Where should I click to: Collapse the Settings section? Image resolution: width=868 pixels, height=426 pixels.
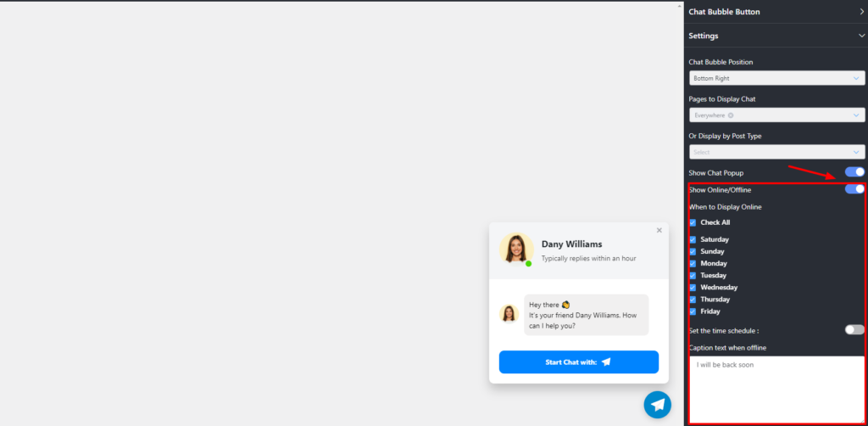(776, 36)
